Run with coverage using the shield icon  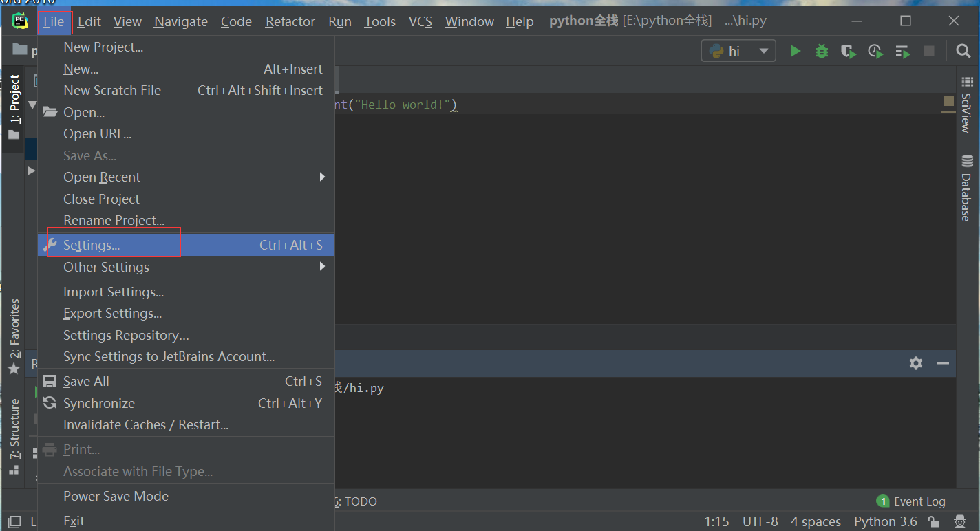pyautogui.click(x=848, y=51)
